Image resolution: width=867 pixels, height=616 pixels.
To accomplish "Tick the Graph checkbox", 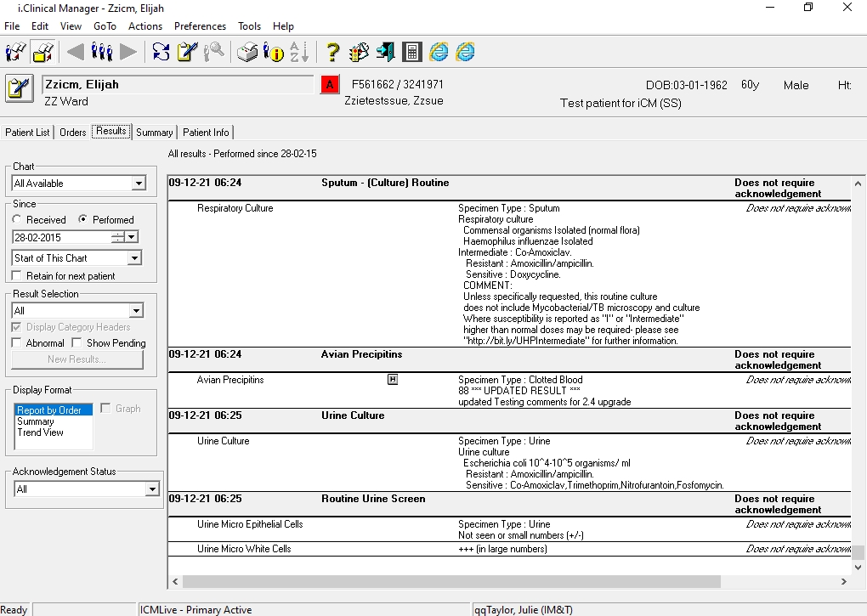I will pos(105,409).
